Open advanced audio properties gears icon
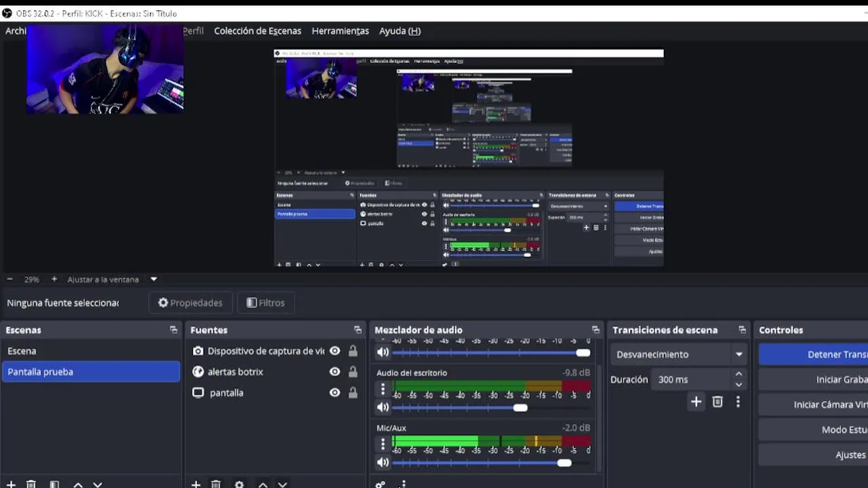868x488 pixels. 380,484
